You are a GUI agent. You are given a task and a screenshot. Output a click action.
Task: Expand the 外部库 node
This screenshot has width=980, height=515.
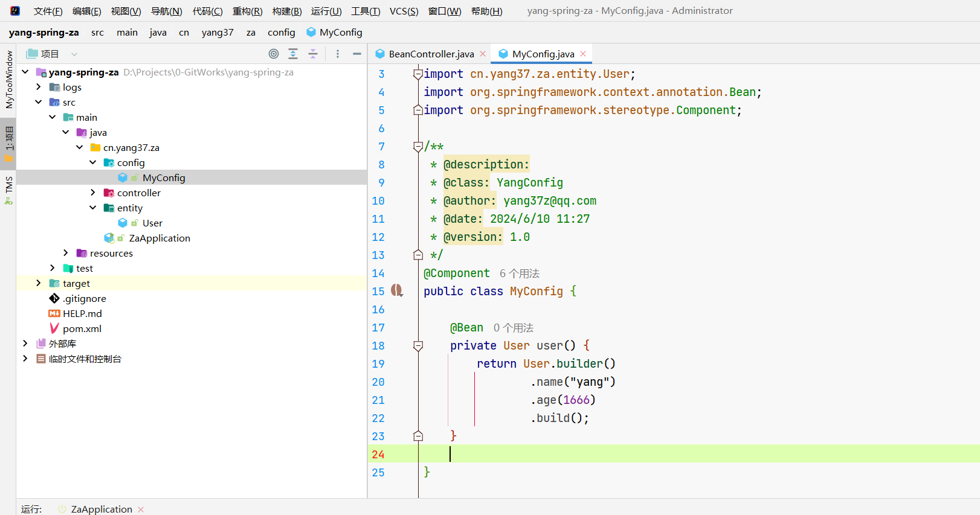25,344
